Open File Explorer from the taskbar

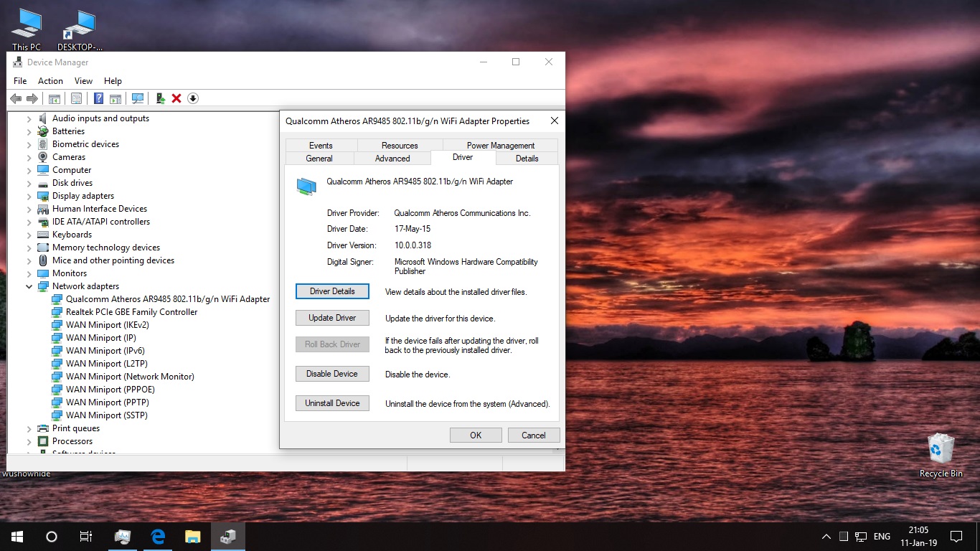click(x=192, y=536)
